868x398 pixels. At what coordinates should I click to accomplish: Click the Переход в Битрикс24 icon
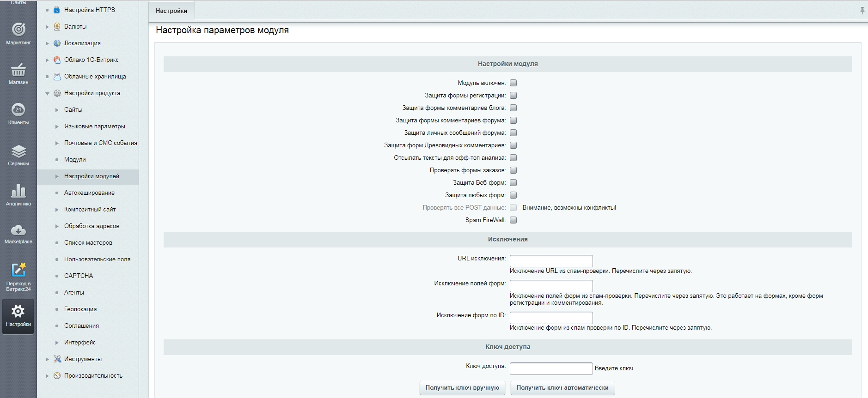click(x=18, y=271)
